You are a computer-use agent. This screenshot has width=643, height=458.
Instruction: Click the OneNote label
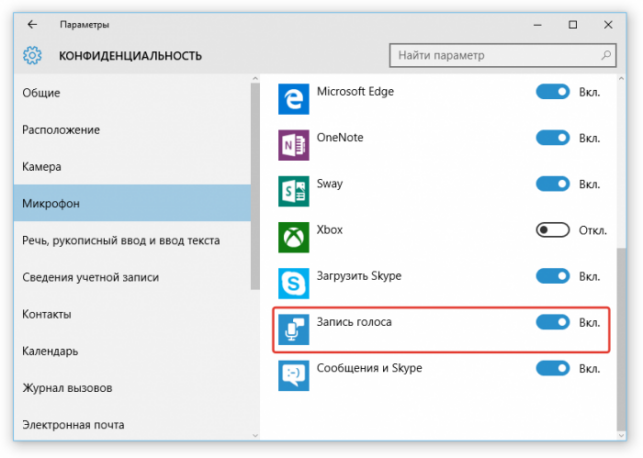click(340, 137)
